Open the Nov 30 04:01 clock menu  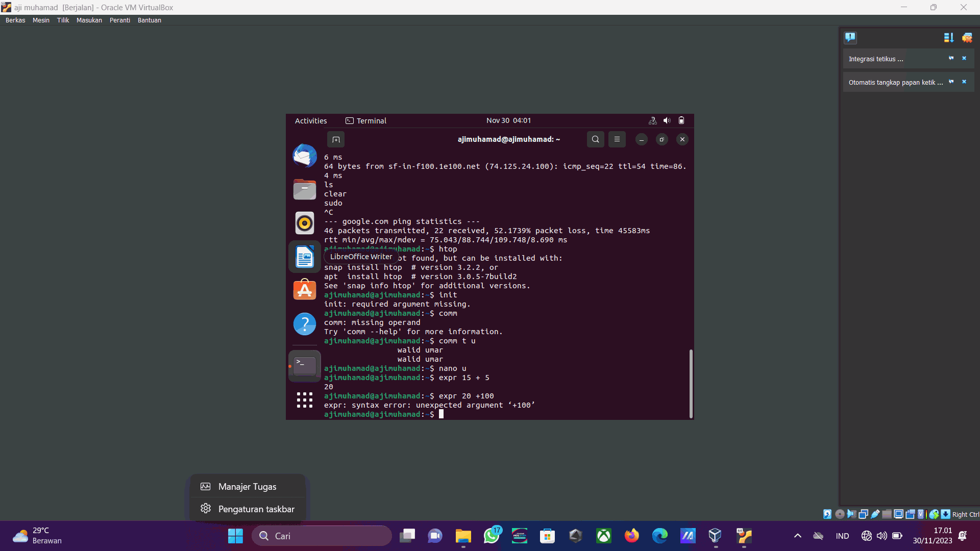coord(508,121)
